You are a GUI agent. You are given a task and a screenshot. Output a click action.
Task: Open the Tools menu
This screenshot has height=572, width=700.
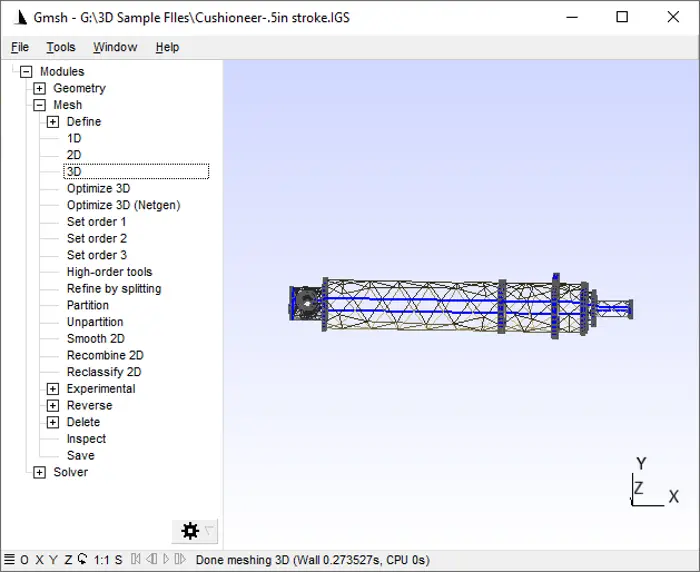click(x=61, y=47)
